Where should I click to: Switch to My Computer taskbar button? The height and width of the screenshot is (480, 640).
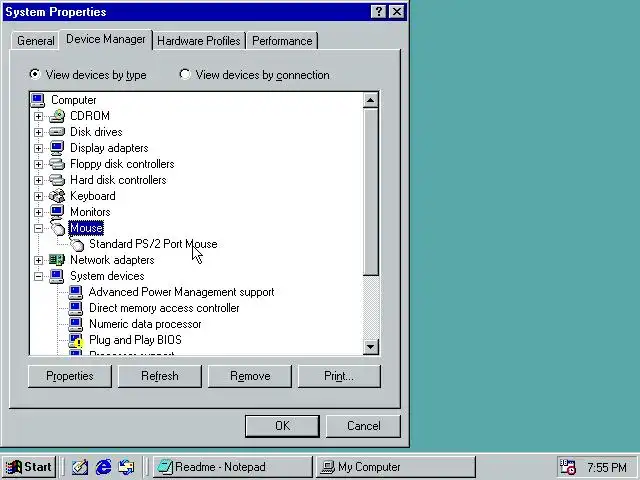[396, 467]
